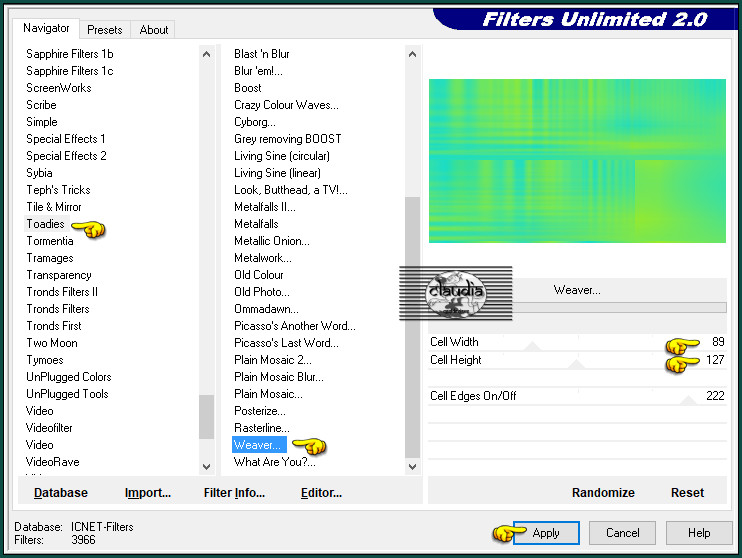Select Tormentia category

click(50, 241)
